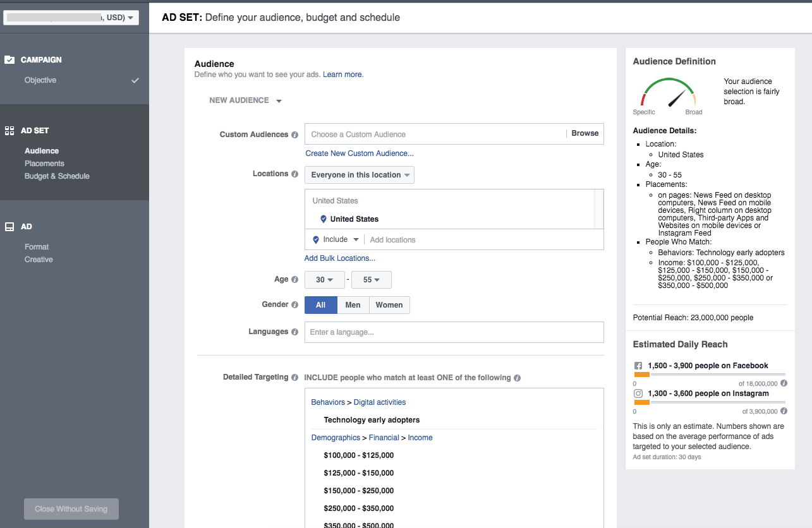Click the info icon beside Locations label
The image size is (812, 528).
294,174
